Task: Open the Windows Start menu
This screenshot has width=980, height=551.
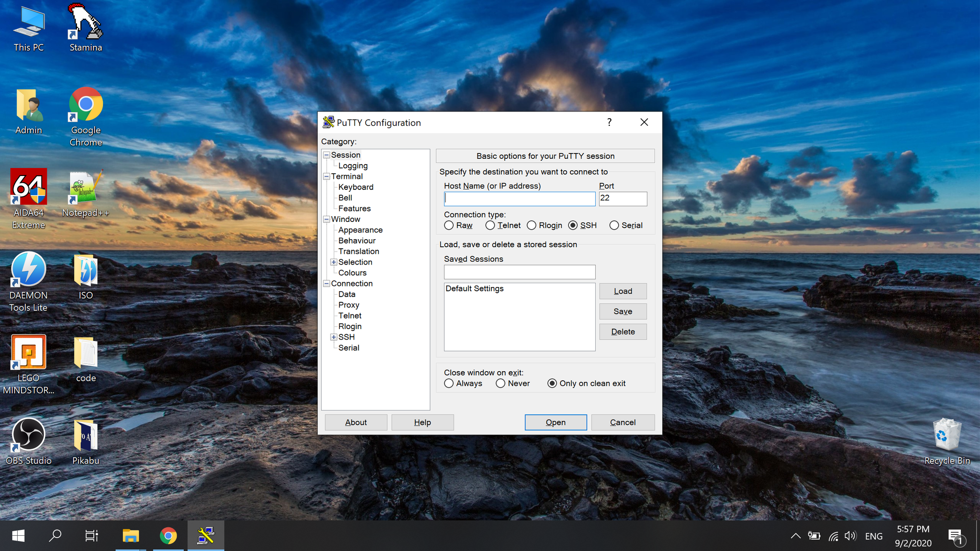Action: pyautogui.click(x=18, y=536)
